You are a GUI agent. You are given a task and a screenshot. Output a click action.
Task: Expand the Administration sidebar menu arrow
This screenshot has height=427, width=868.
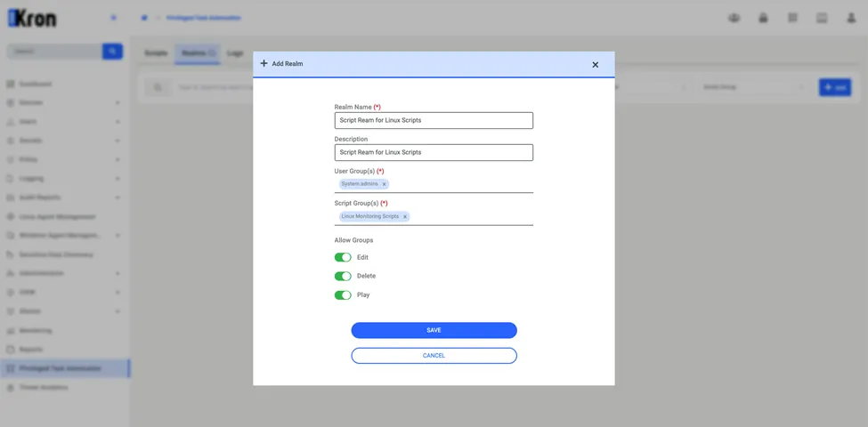118,273
